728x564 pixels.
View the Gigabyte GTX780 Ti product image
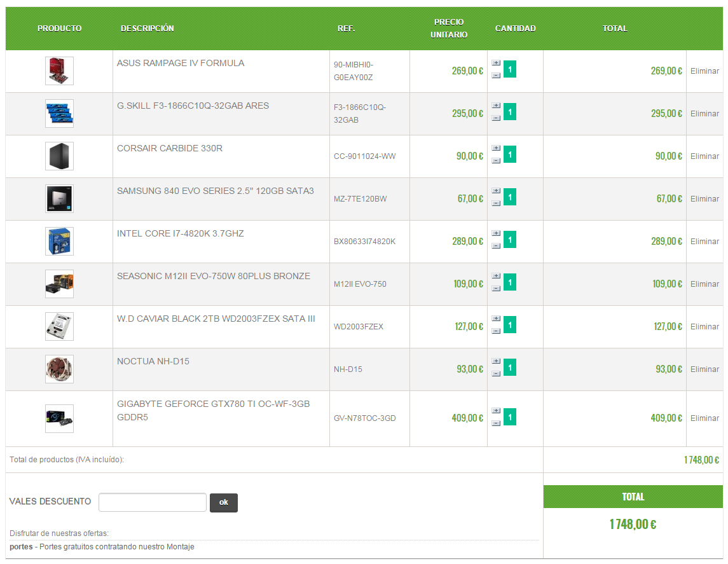59,418
